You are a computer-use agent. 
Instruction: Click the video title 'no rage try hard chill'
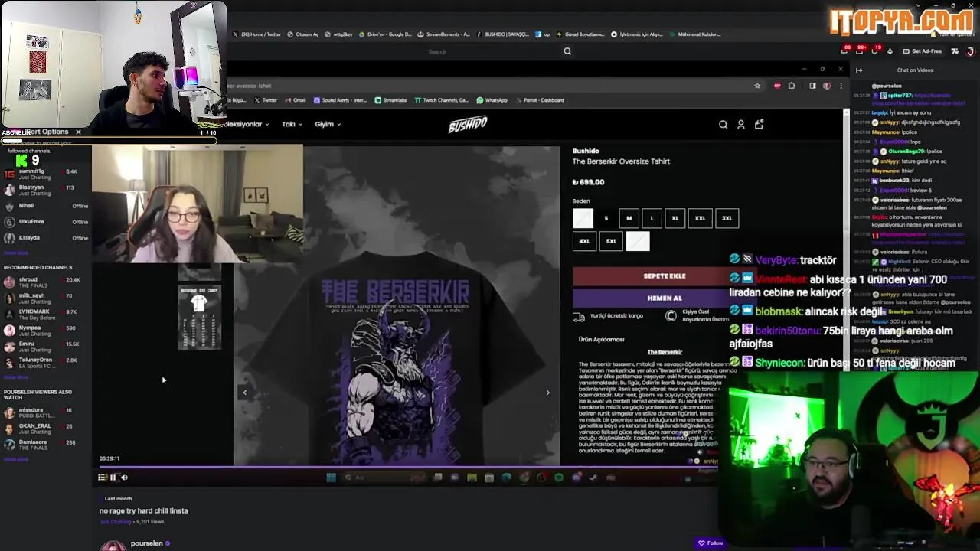point(143,510)
